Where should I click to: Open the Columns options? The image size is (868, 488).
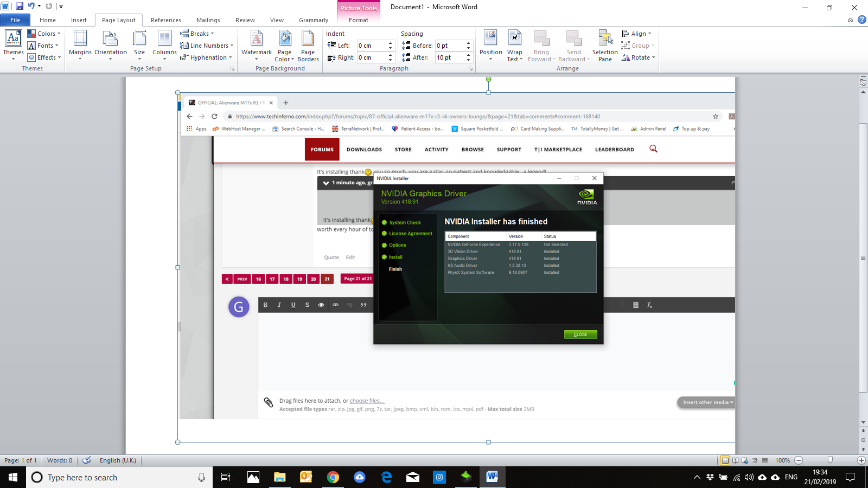coord(164,44)
